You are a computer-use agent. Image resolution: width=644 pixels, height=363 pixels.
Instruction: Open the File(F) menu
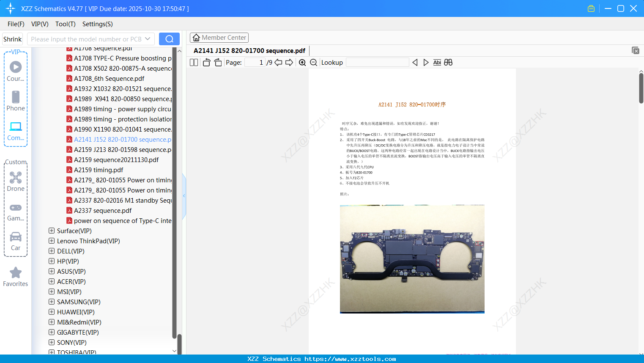coord(16,24)
